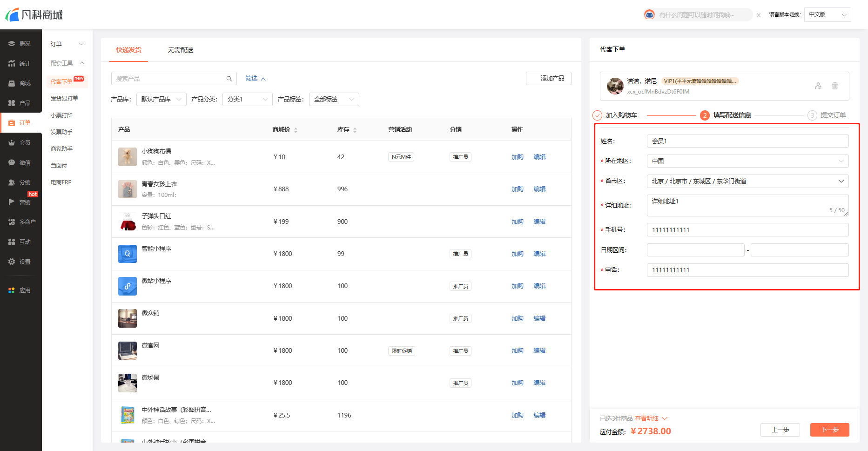Open the 产品库 默认产品库 dropdown

(x=161, y=99)
